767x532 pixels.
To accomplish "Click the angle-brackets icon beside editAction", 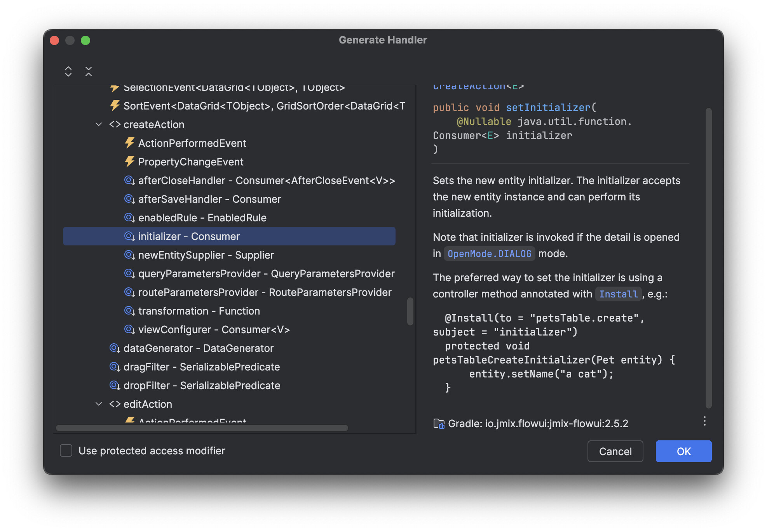I will pos(115,404).
